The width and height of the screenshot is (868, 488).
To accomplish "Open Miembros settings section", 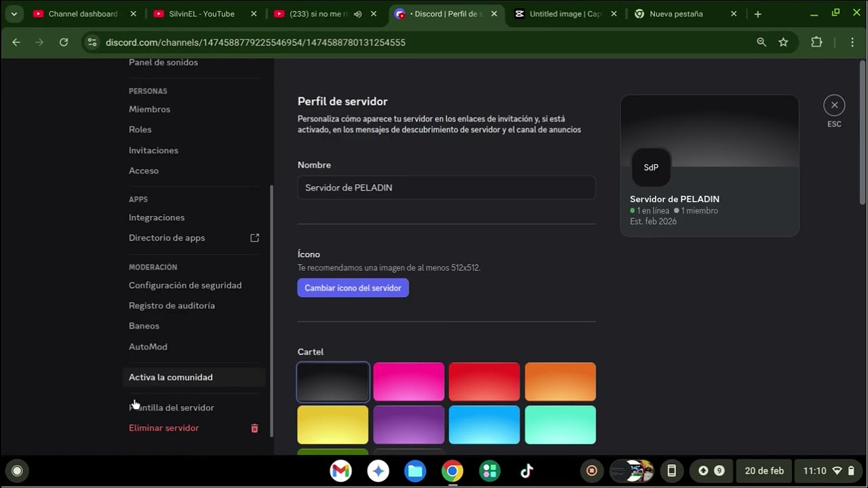I will [x=150, y=109].
